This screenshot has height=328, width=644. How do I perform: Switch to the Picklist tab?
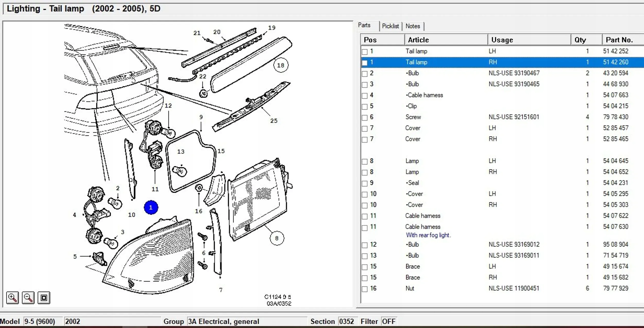(390, 26)
